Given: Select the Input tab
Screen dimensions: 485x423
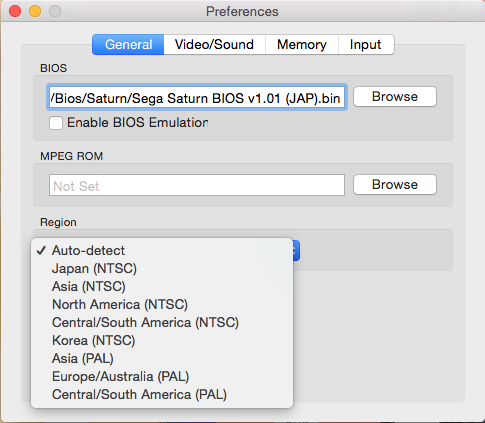Looking at the screenshot, I should click(x=366, y=45).
